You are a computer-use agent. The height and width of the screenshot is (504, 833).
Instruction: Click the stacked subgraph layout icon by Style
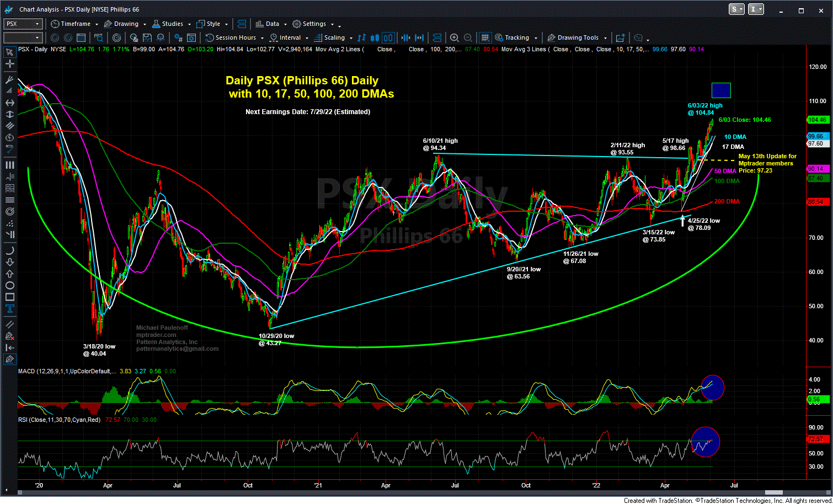tap(241, 24)
